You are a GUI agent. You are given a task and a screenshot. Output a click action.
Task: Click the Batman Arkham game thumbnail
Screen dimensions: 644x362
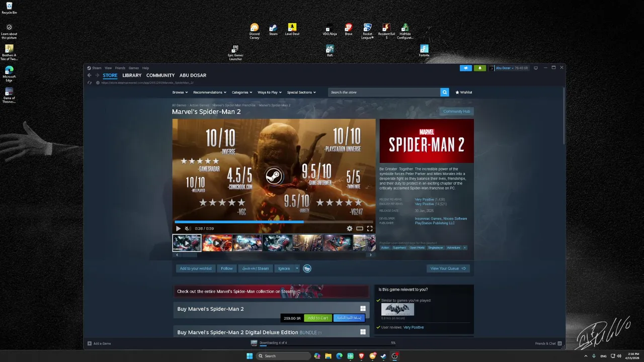click(x=397, y=309)
